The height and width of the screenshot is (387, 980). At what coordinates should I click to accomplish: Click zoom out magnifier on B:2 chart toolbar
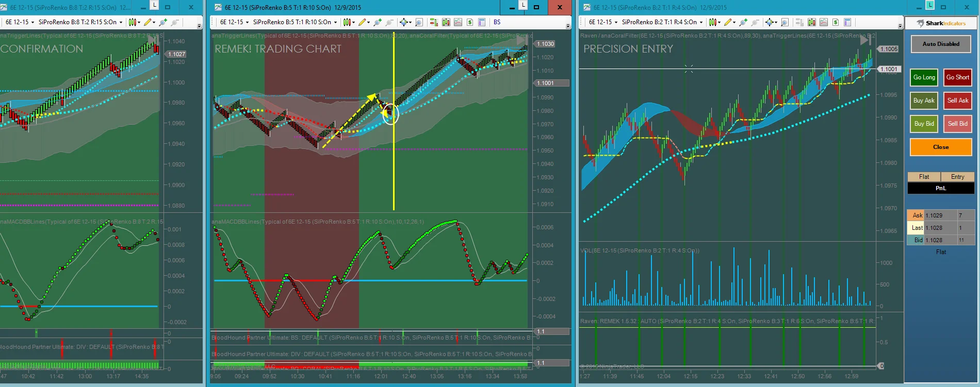pyautogui.click(x=755, y=22)
